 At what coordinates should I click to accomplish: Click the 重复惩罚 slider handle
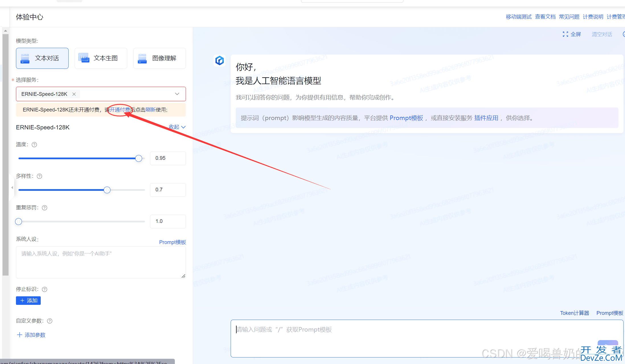tap(19, 222)
